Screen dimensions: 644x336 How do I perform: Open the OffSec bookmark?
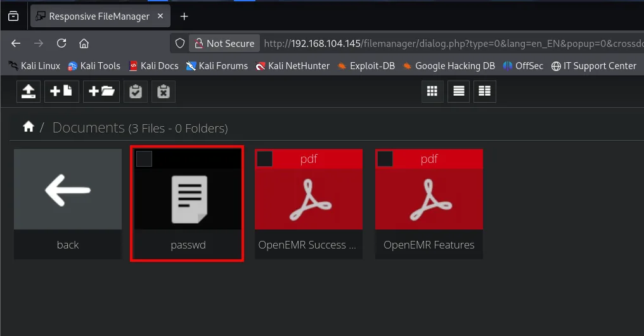tap(524, 66)
